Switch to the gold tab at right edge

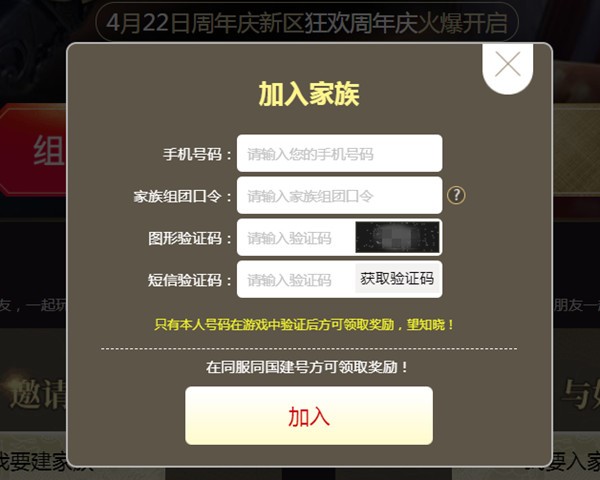click(x=576, y=151)
